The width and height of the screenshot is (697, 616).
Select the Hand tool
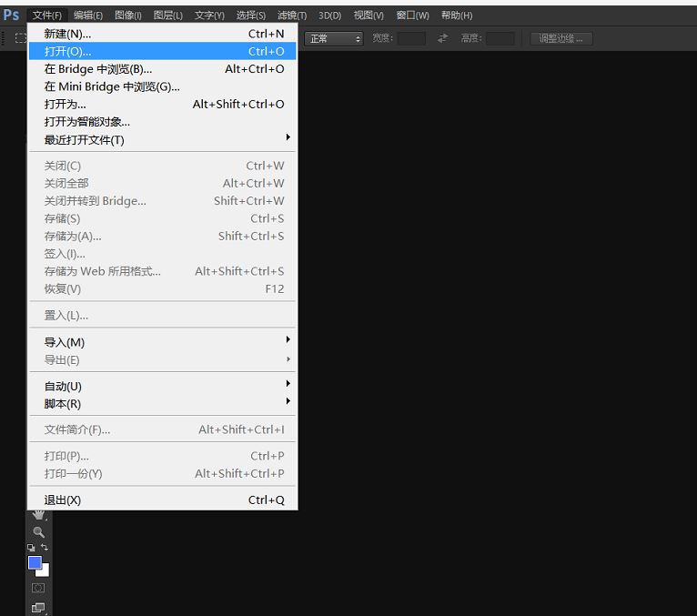39,515
